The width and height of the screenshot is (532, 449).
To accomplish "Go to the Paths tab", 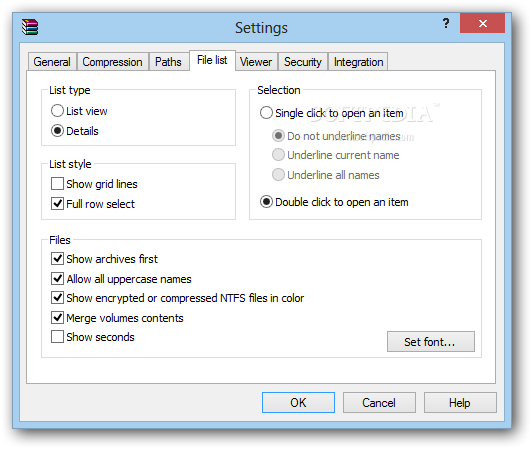I will point(168,62).
